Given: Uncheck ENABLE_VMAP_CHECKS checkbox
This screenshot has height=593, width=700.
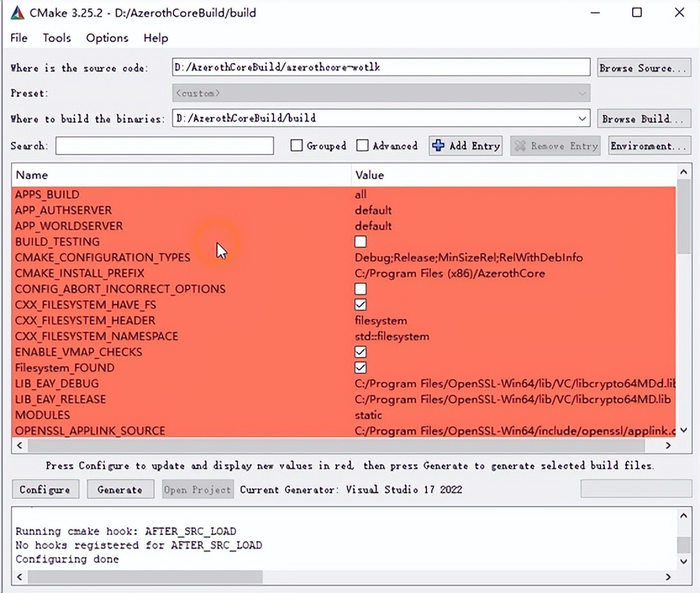Looking at the screenshot, I should (x=360, y=352).
